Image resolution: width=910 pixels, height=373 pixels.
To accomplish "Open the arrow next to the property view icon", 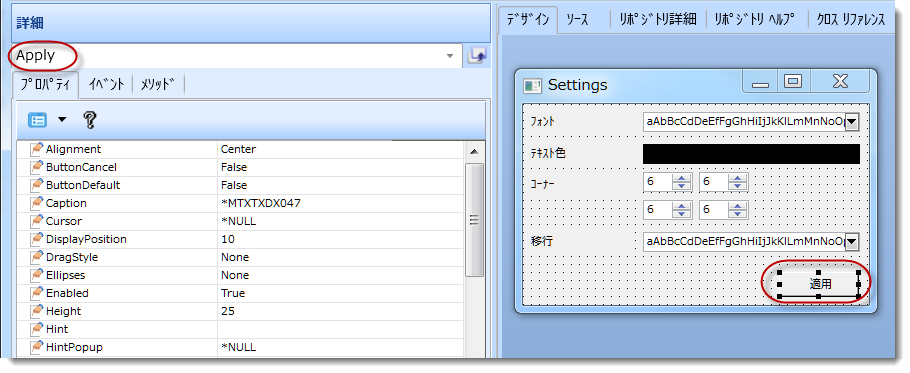I will click(62, 120).
